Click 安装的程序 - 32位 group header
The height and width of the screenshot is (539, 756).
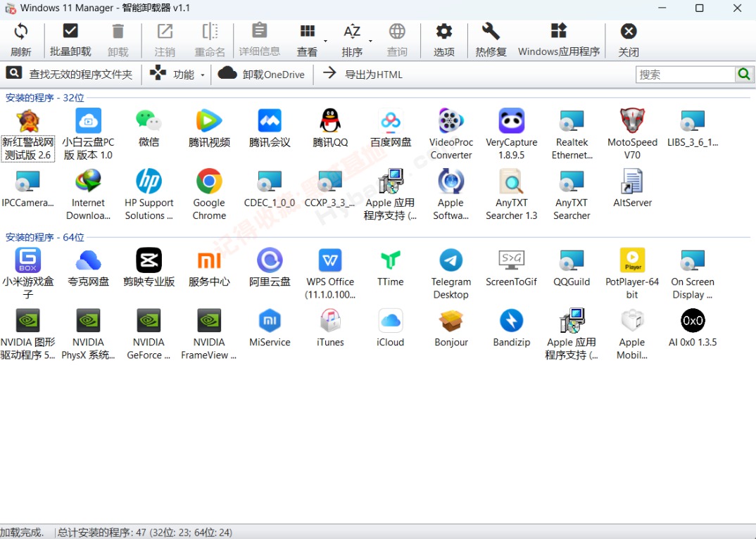click(45, 97)
